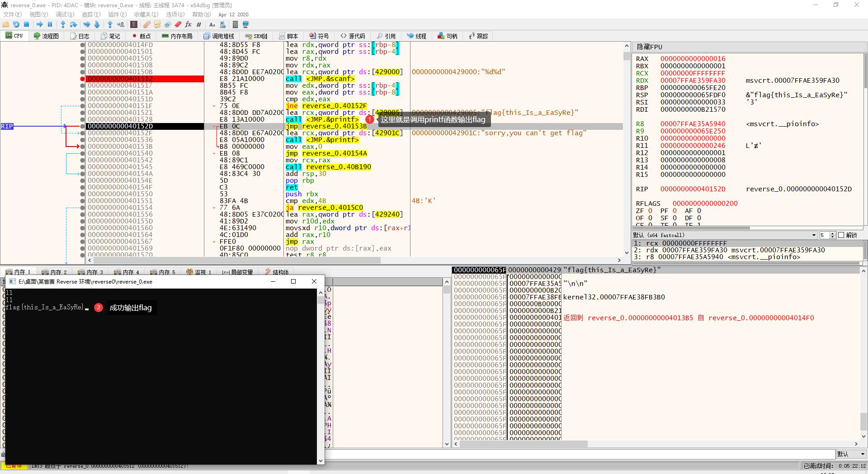Open the 符号 tab

pyautogui.click(x=319, y=36)
